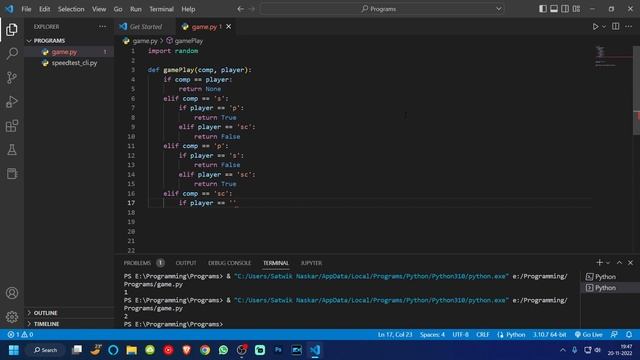
Task: Open editor More Actions ellipsis
Action: pos(629,27)
